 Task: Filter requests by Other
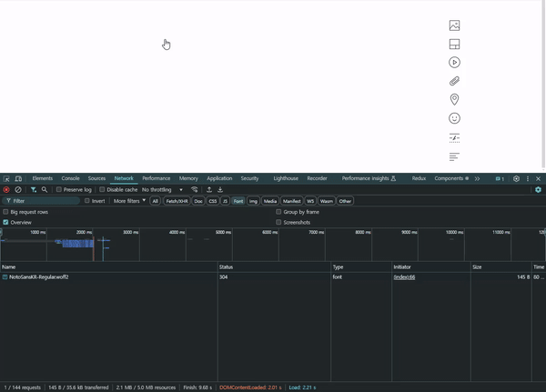coord(345,201)
